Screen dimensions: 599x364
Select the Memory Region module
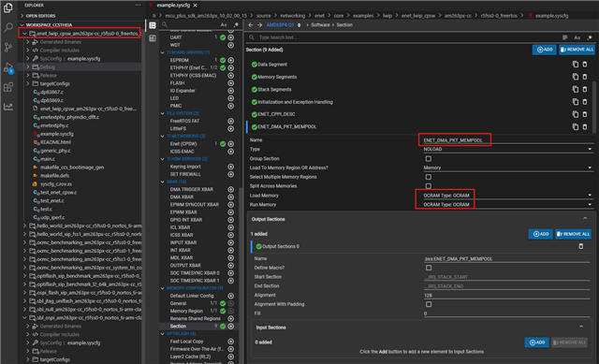click(186, 311)
